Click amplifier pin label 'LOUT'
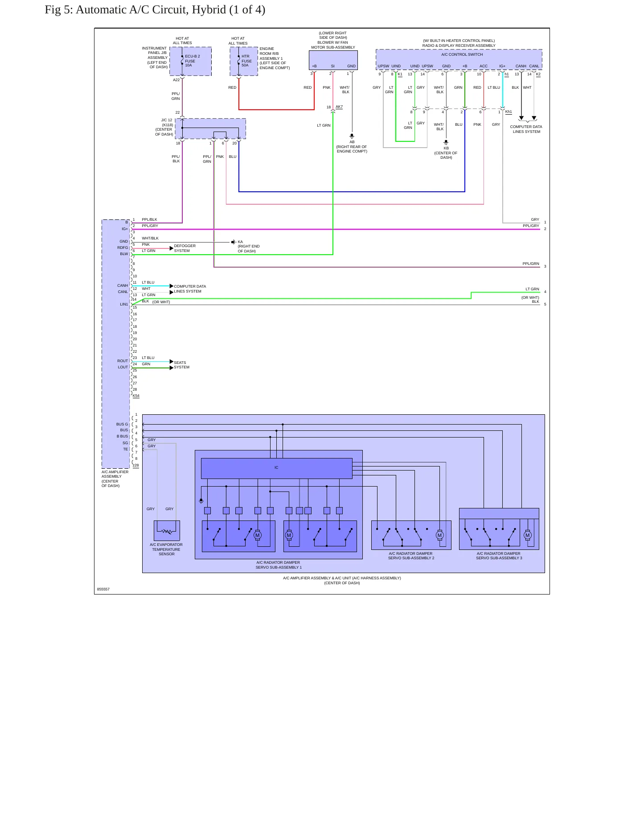 tap(123, 367)
